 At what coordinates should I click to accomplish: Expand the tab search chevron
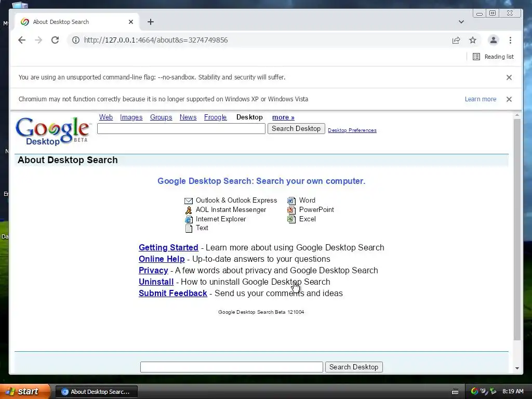[461, 22]
